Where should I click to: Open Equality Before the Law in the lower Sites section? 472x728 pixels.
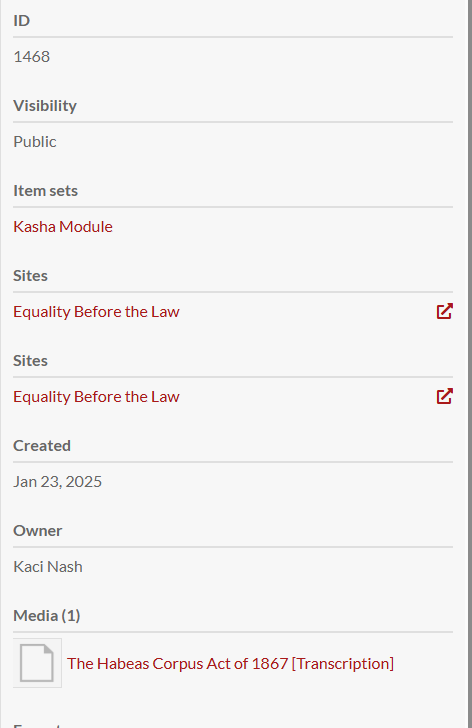coord(96,396)
